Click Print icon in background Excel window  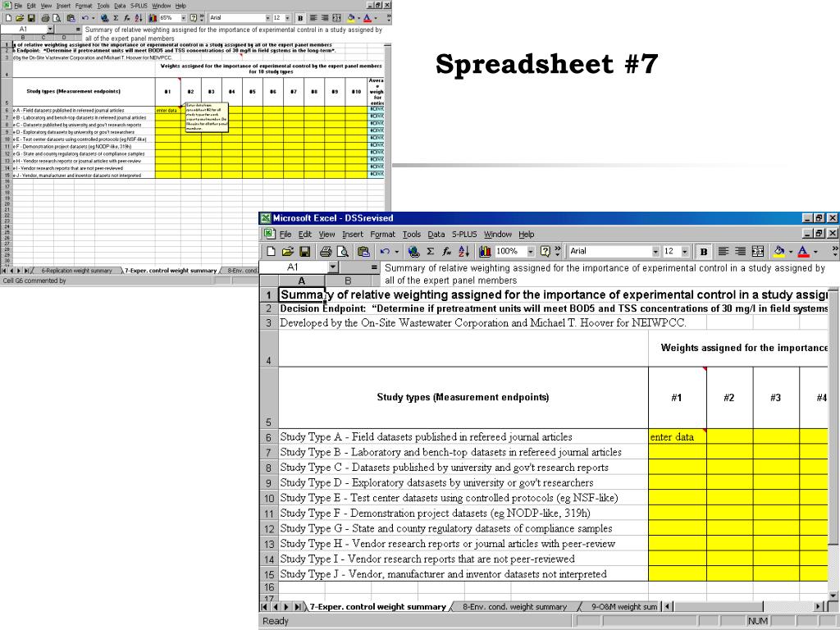[46, 18]
